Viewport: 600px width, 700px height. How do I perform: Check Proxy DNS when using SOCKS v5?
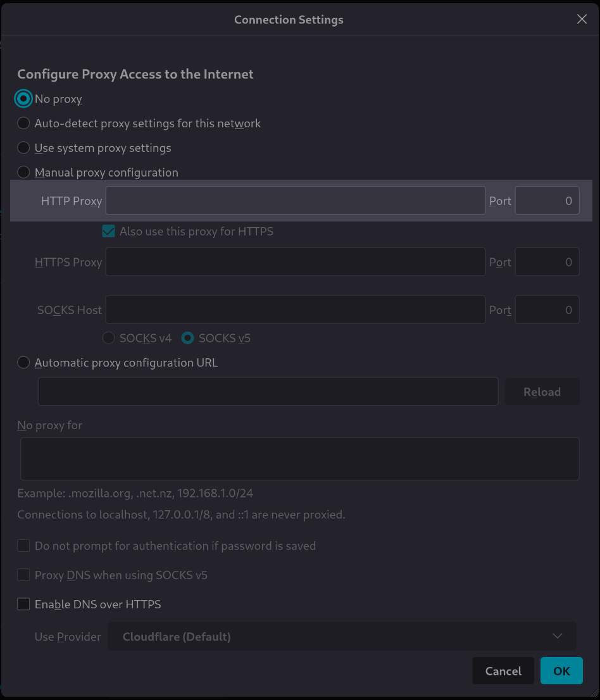(23, 575)
